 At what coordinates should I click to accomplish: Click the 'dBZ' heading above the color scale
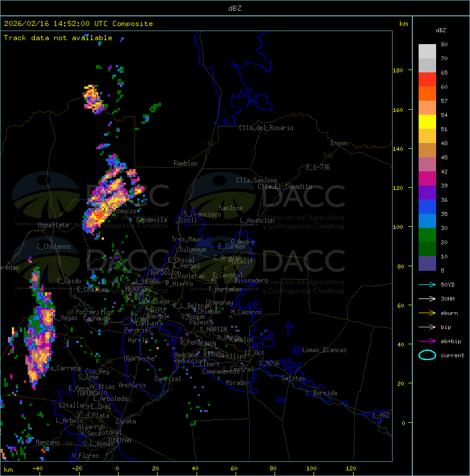coord(441,31)
